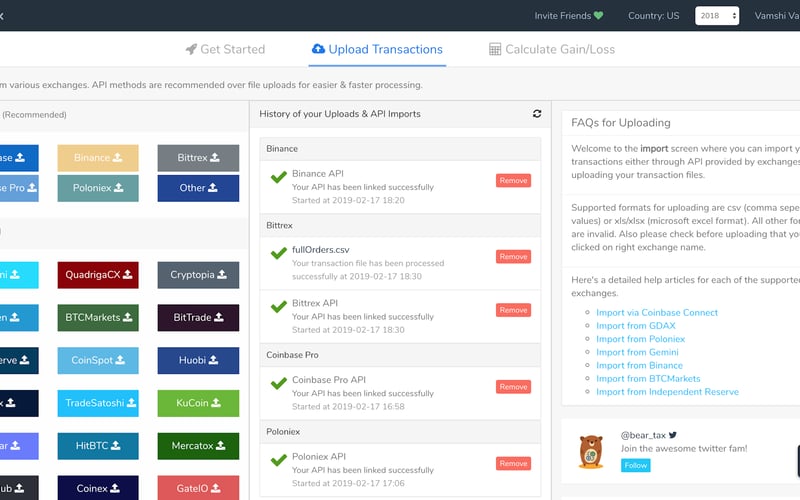Click the calculator grid icon
The height and width of the screenshot is (500, 800).
tap(494, 49)
